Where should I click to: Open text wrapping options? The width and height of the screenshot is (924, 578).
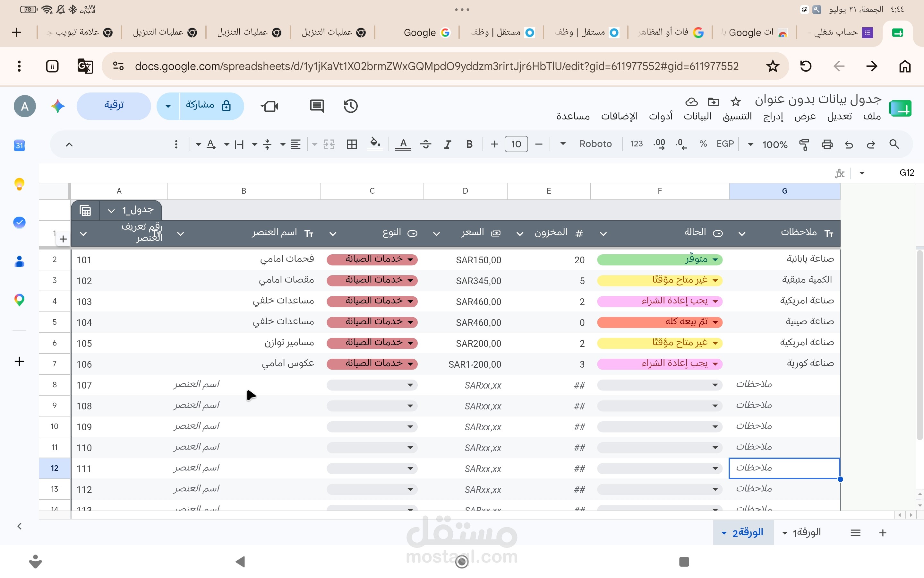pyautogui.click(x=239, y=144)
